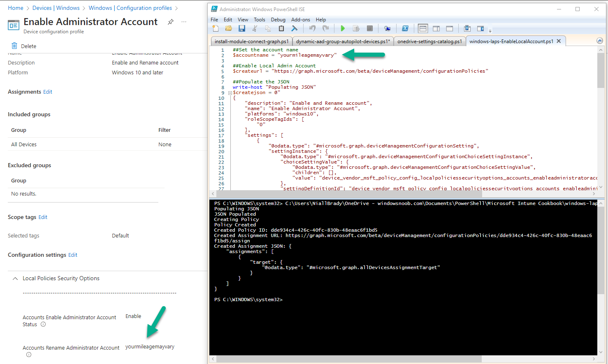Open the Add-ons menu

point(301,19)
